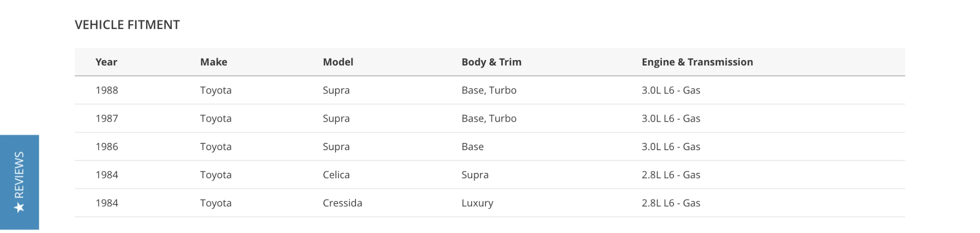Click the 1988 Supra model cell
The height and width of the screenshot is (233, 980).
(x=336, y=90)
